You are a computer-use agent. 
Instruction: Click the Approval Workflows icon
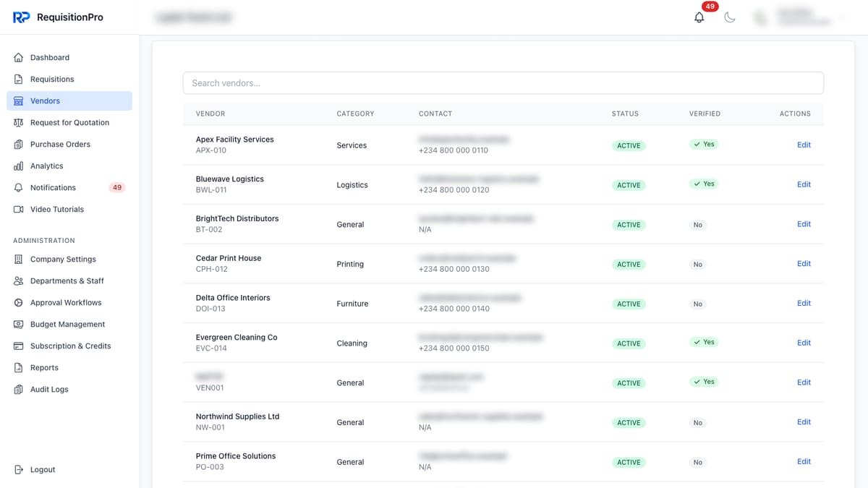click(19, 303)
